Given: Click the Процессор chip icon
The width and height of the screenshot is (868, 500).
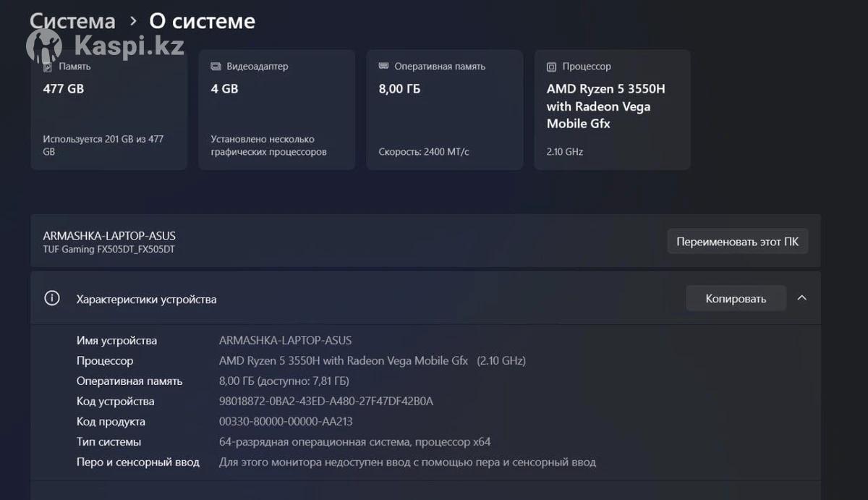Looking at the screenshot, I should [x=551, y=67].
